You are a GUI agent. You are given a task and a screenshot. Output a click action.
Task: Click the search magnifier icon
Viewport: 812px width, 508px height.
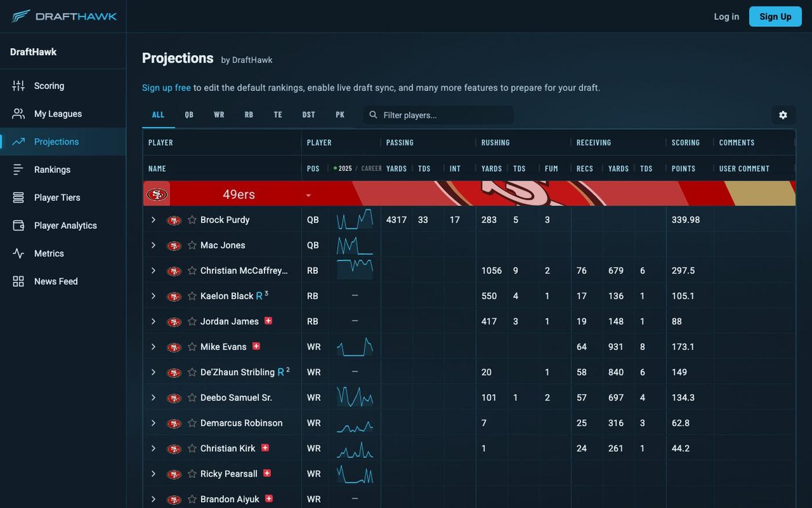point(374,115)
